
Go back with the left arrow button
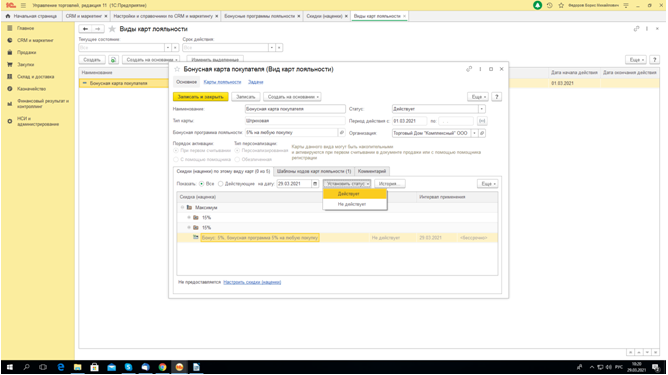[x=85, y=29]
